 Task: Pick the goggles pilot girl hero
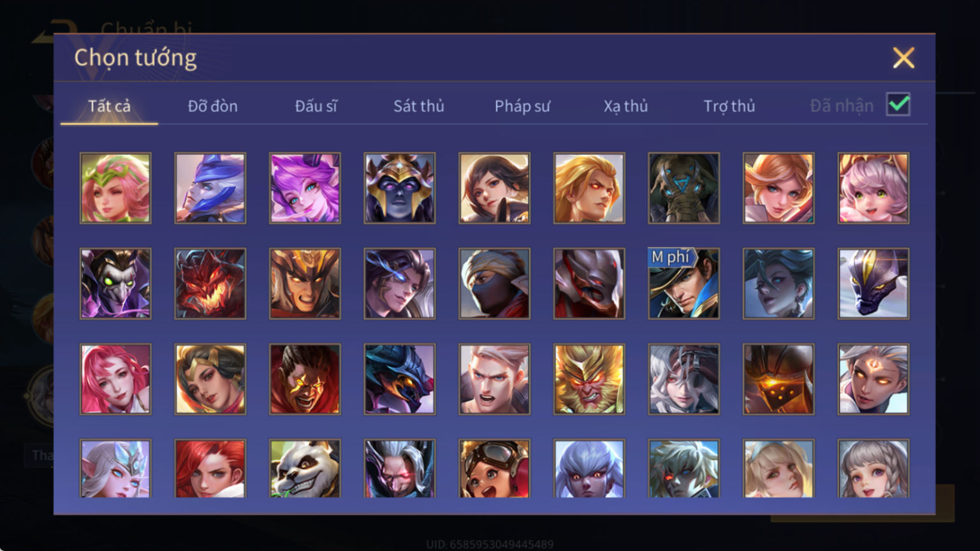click(x=494, y=468)
